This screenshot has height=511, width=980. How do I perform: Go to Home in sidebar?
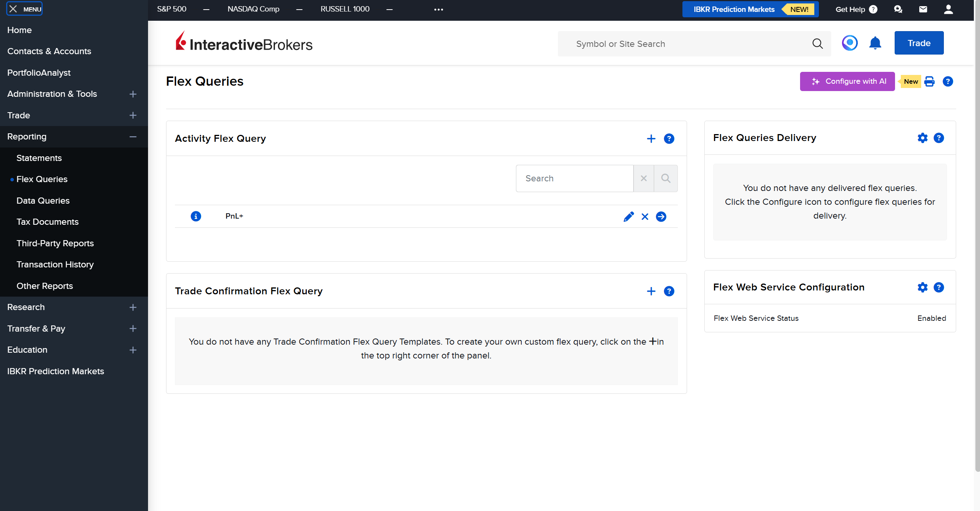[20, 30]
